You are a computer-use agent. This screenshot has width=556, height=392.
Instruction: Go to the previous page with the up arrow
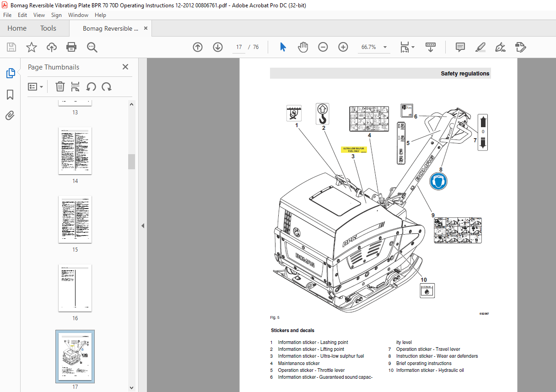coord(198,47)
